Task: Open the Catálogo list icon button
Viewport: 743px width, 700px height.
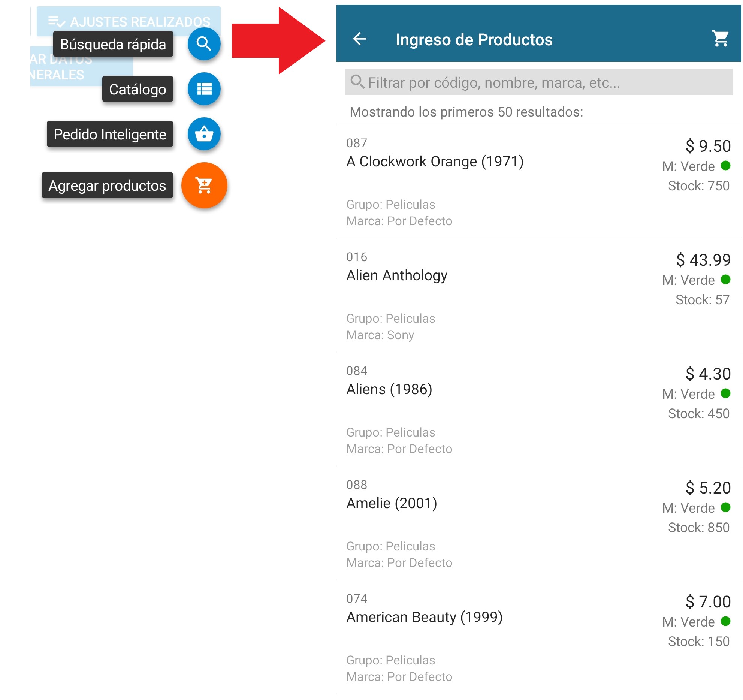Action: point(204,89)
